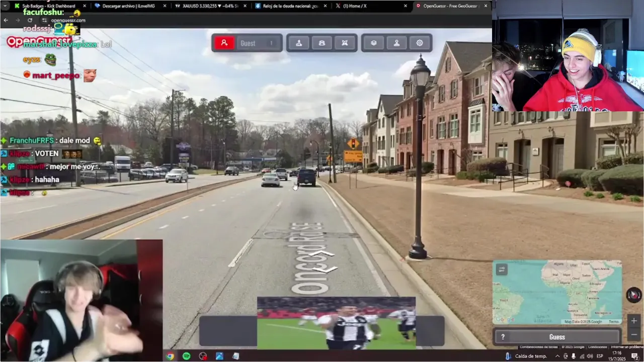This screenshot has width=644, height=362.
Task: Open OpenGuessr settings gear
Action: pyautogui.click(x=420, y=43)
